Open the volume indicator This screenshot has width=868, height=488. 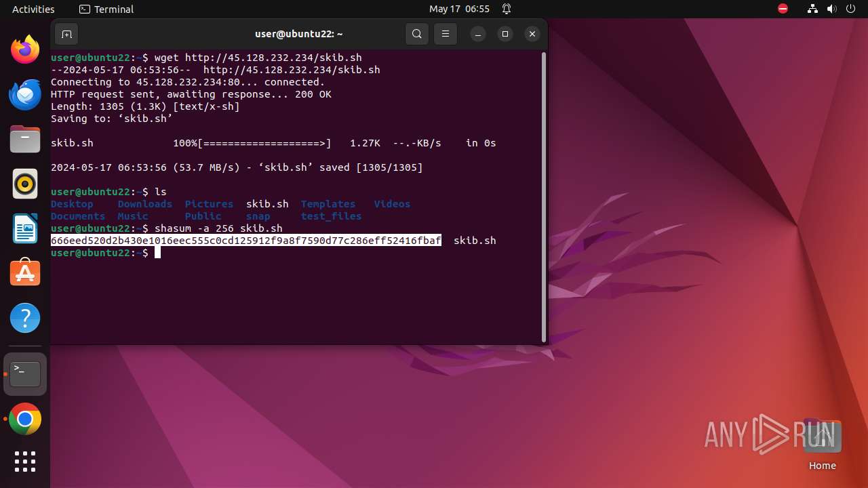(x=832, y=9)
